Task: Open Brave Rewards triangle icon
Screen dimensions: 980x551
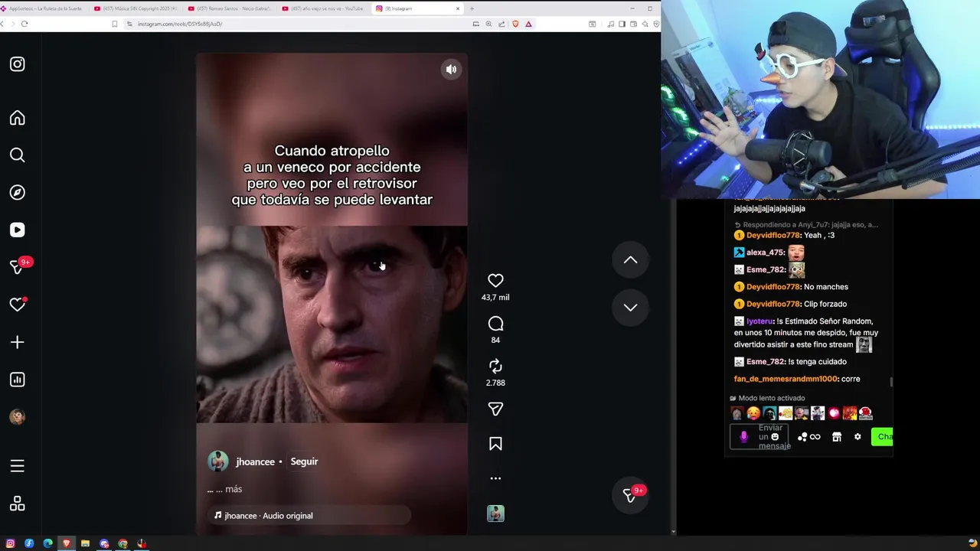Action: click(x=528, y=24)
